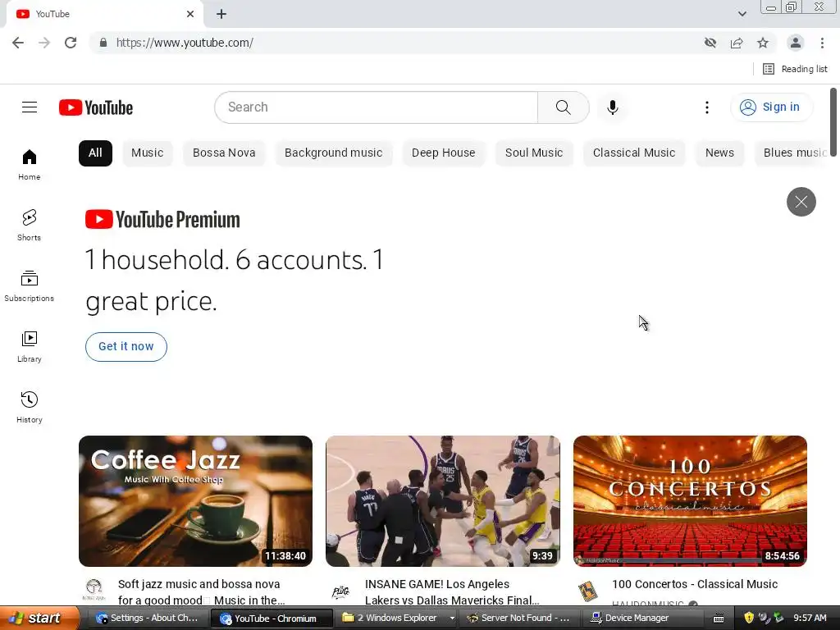
Task: Open Subscriptions in the sidebar
Action: [29, 286]
